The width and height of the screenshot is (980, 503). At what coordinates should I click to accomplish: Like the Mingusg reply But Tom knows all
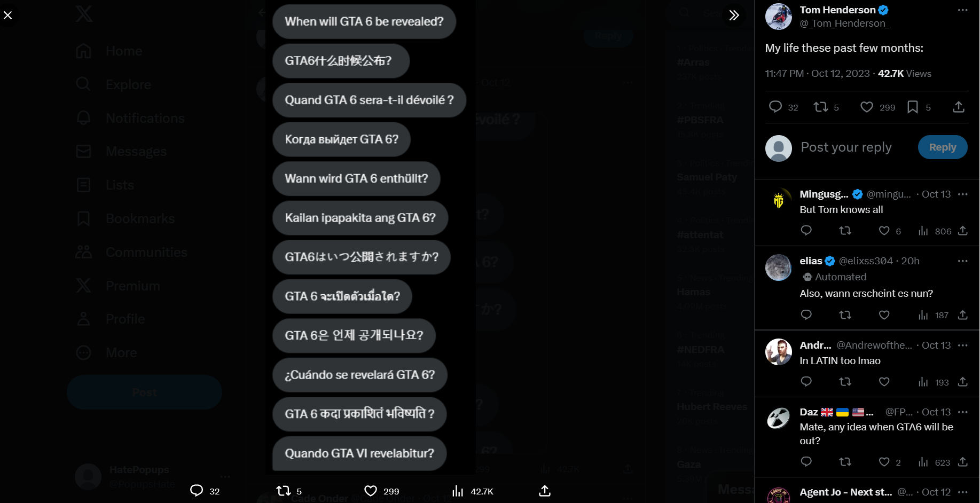pos(884,231)
